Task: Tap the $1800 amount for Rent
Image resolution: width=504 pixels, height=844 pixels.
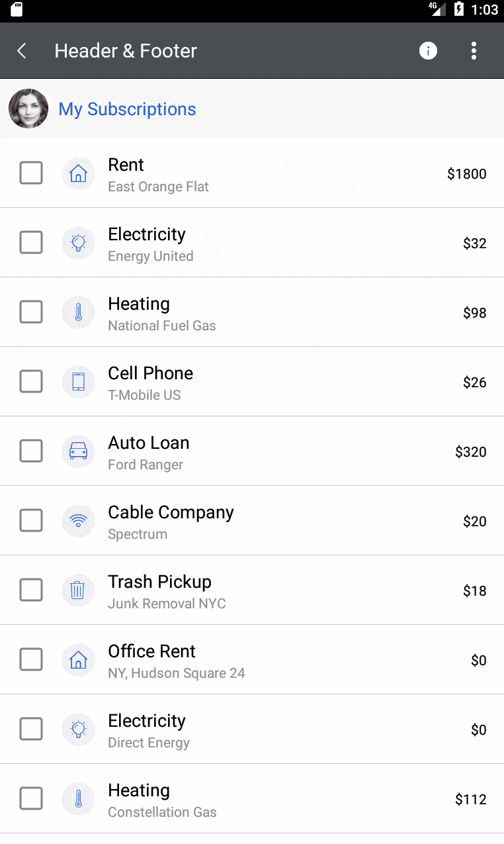Action: pyautogui.click(x=467, y=174)
